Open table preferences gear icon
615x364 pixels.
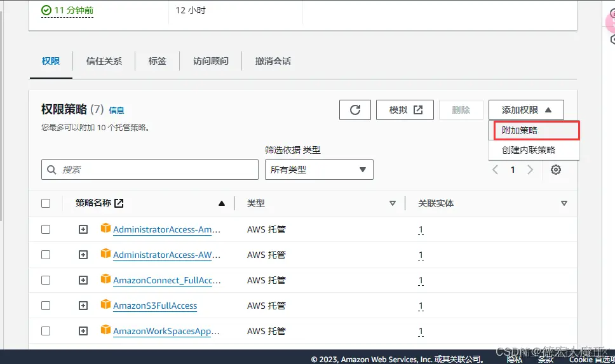(556, 170)
